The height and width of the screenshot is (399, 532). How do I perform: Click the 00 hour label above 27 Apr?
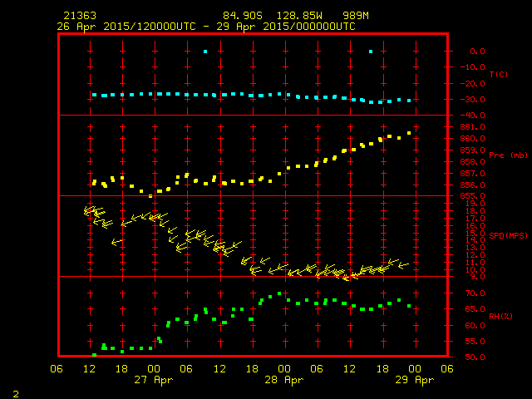click(154, 369)
